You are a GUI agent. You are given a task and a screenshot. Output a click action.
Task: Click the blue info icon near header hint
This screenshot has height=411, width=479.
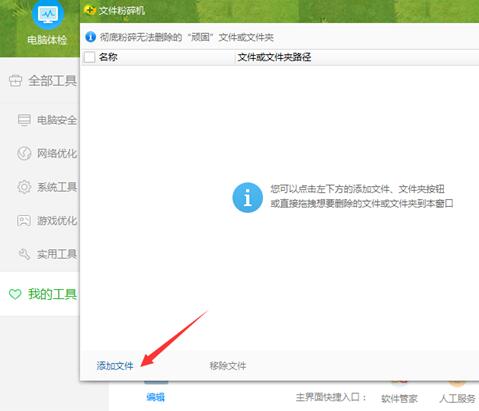click(90, 37)
